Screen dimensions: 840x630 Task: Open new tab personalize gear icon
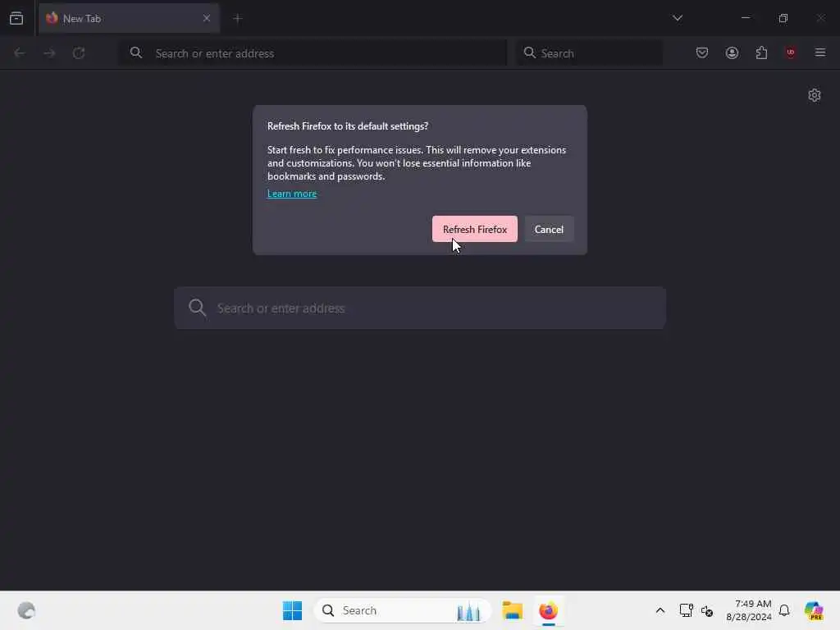click(815, 95)
